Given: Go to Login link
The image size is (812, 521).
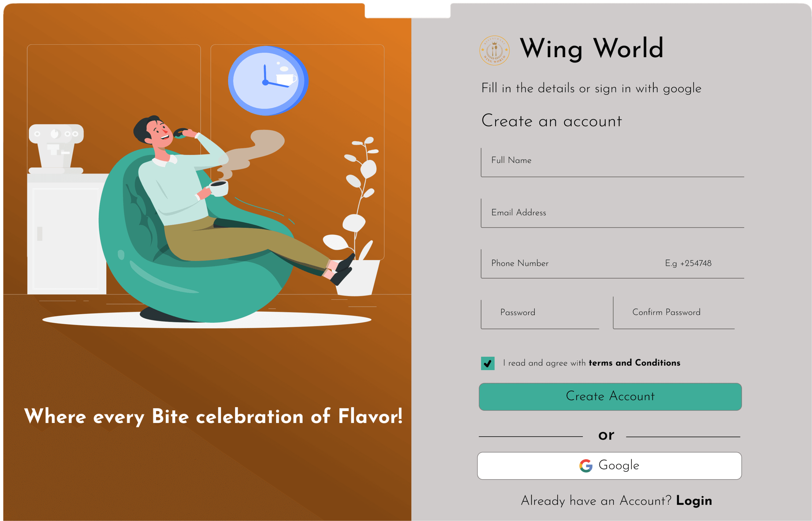Looking at the screenshot, I should click(694, 500).
